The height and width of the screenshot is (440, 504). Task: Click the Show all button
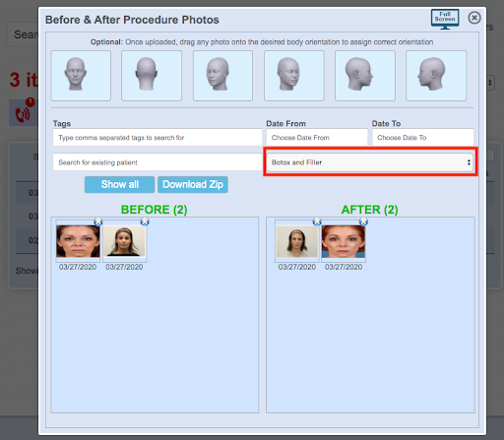(119, 184)
